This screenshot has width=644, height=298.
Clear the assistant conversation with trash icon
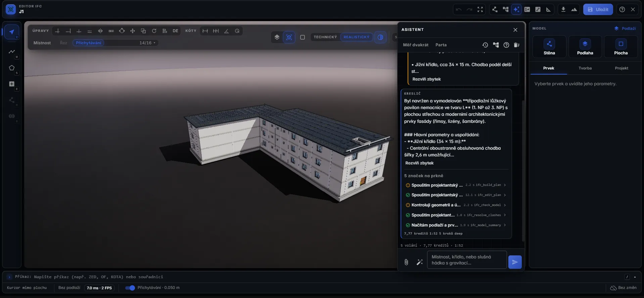coord(517,45)
